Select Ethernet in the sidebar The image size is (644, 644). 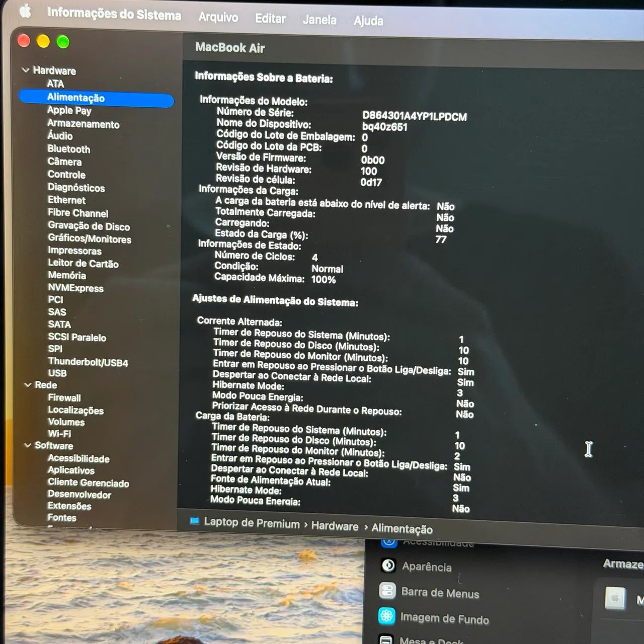[x=66, y=200]
